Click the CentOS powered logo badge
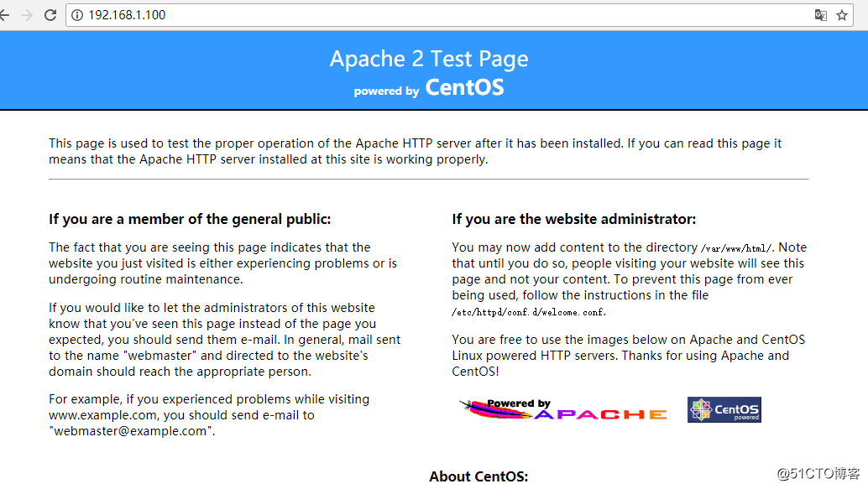 (x=724, y=410)
